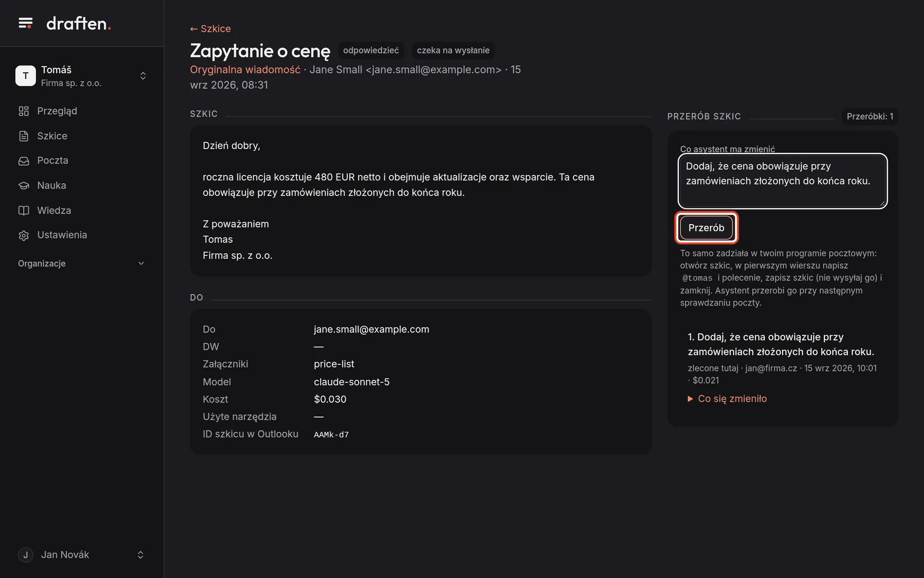This screenshot has width=924, height=578.
Task: Click the Zapytanie o cenę heading
Action: [260, 51]
